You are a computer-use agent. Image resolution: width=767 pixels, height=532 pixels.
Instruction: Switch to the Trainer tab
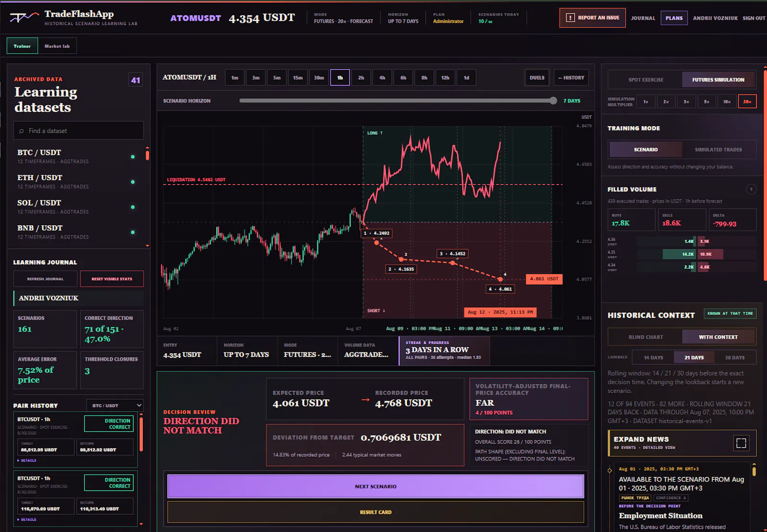tap(22, 46)
